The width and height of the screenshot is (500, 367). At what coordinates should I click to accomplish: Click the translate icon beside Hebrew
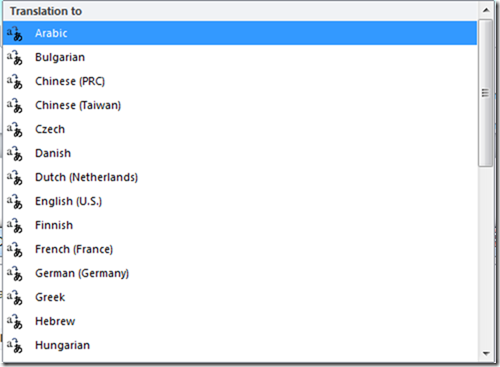click(x=15, y=322)
